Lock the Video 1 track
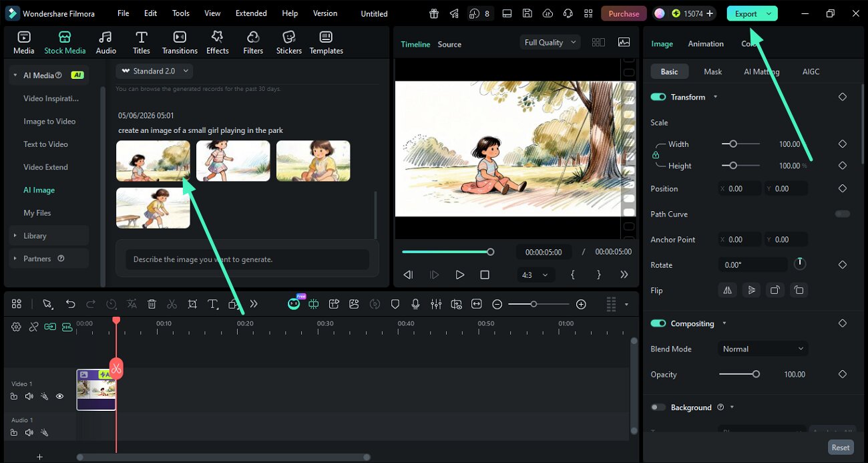 tap(14, 396)
